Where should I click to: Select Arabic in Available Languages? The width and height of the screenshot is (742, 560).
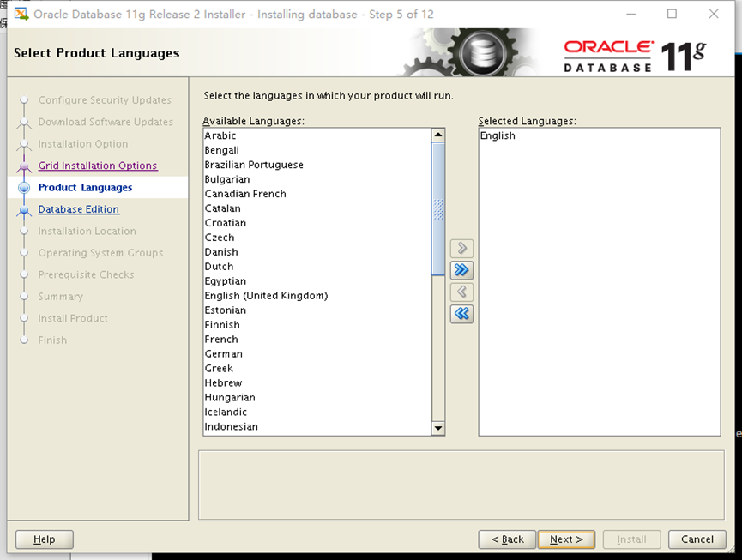(x=317, y=135)
